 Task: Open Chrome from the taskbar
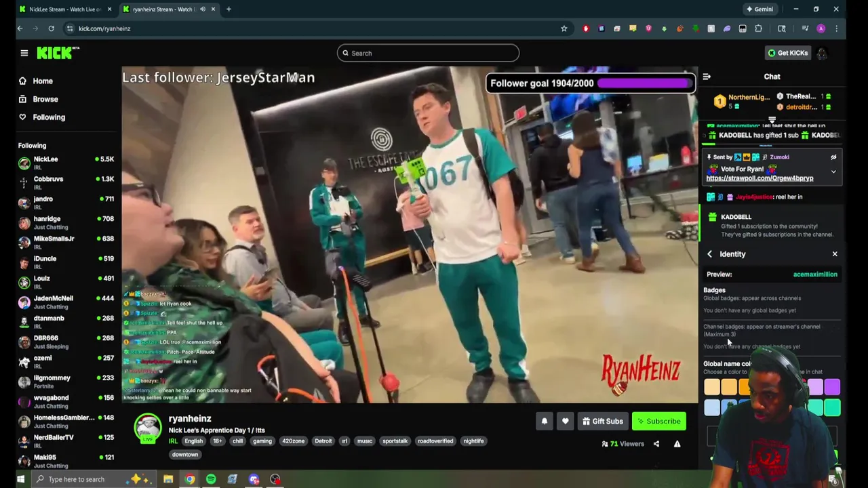tap(190, 479)
